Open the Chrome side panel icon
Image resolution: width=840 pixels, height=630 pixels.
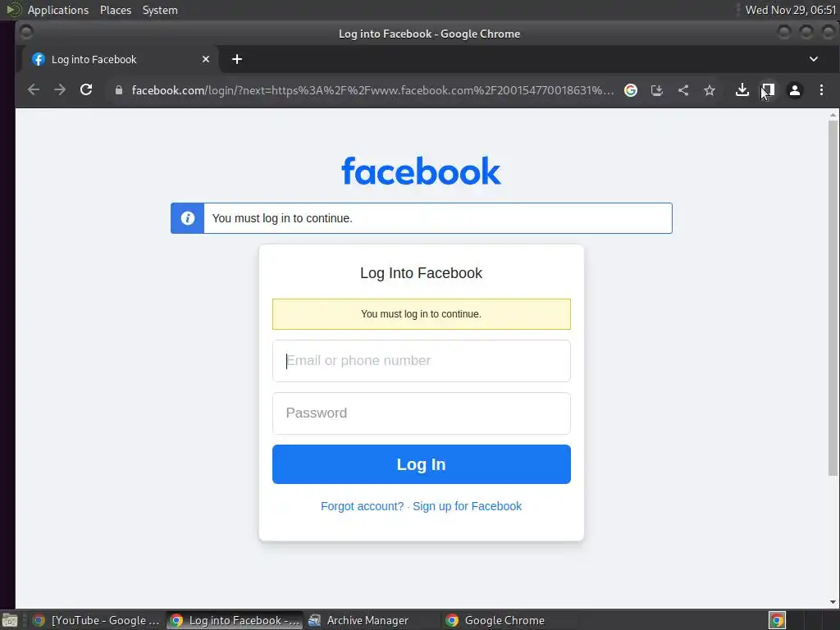[768, 90]
